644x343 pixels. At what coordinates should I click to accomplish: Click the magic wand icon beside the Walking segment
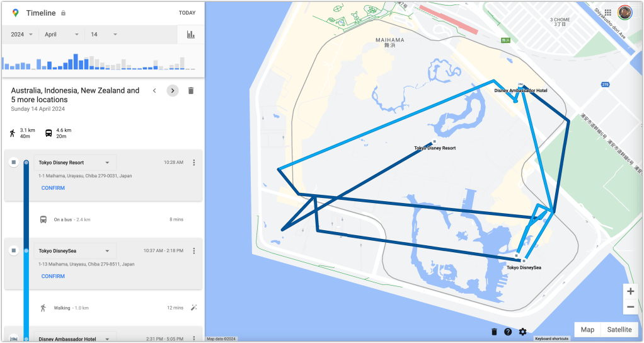coord(194,308)
